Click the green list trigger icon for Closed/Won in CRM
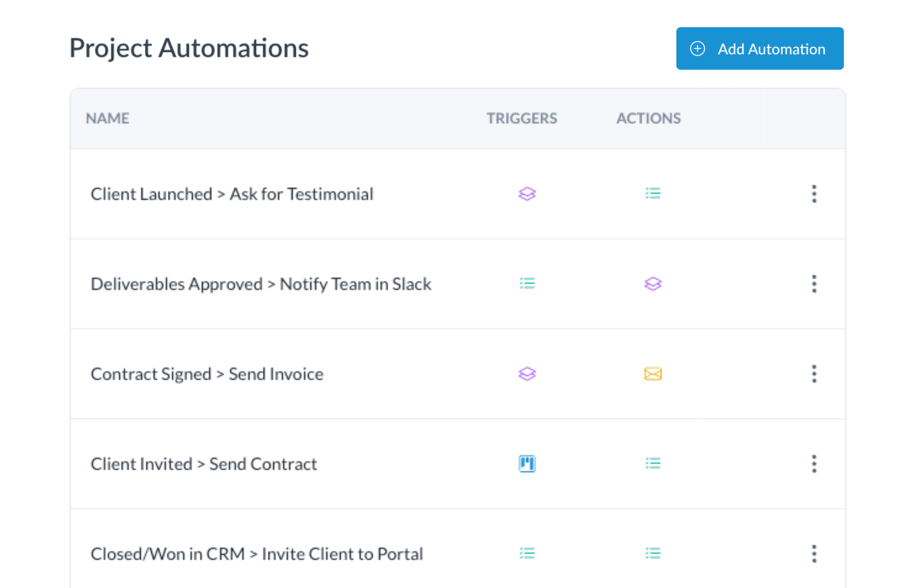The width and height of the screenshot is (899, 588). 527,553
